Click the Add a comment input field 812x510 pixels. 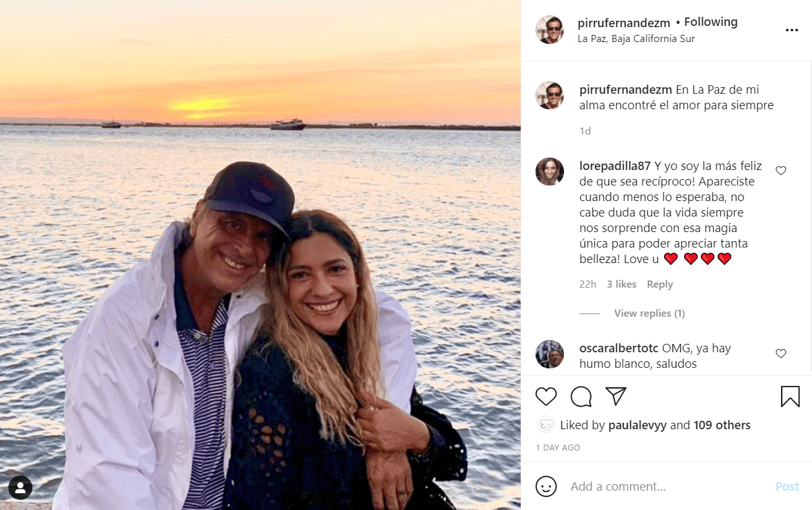point(646,486)
